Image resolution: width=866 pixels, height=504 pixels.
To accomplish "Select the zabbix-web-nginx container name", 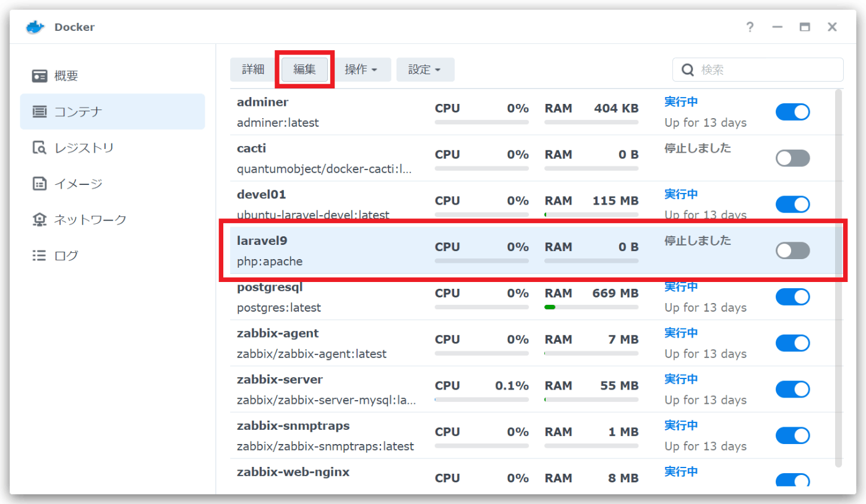I will [293, 472].
